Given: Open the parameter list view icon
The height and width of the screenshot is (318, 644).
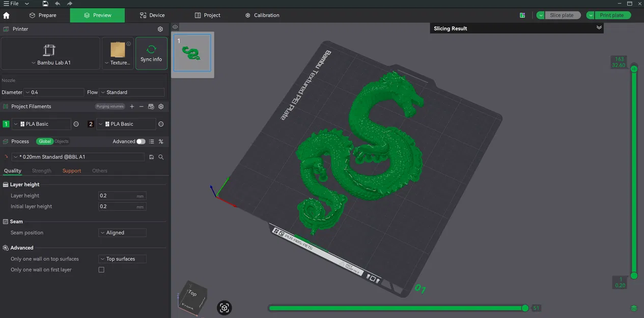Looking at the screenshot, I should [151, 141].
